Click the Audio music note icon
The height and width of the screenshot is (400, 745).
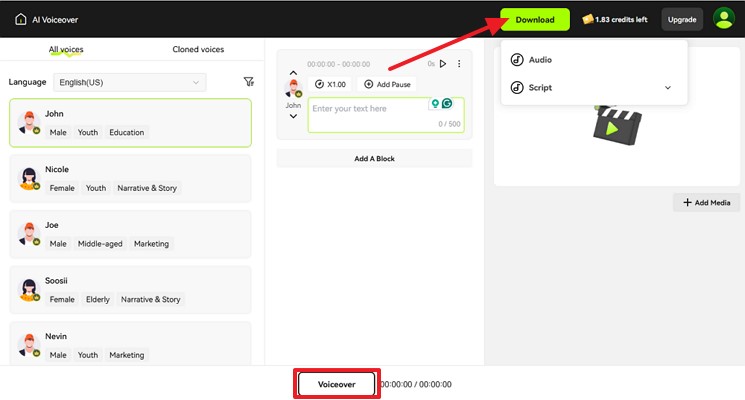tap(517, 59)
